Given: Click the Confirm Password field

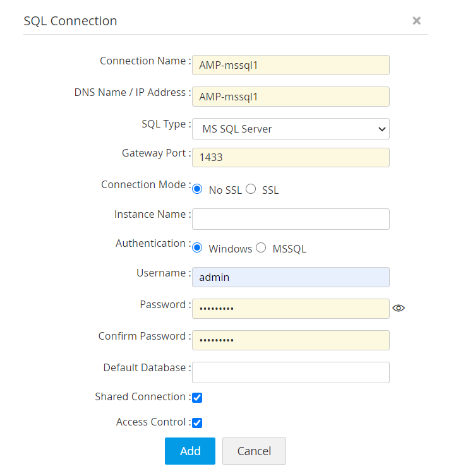Looking at the screenshot, I should coord(291,340).
